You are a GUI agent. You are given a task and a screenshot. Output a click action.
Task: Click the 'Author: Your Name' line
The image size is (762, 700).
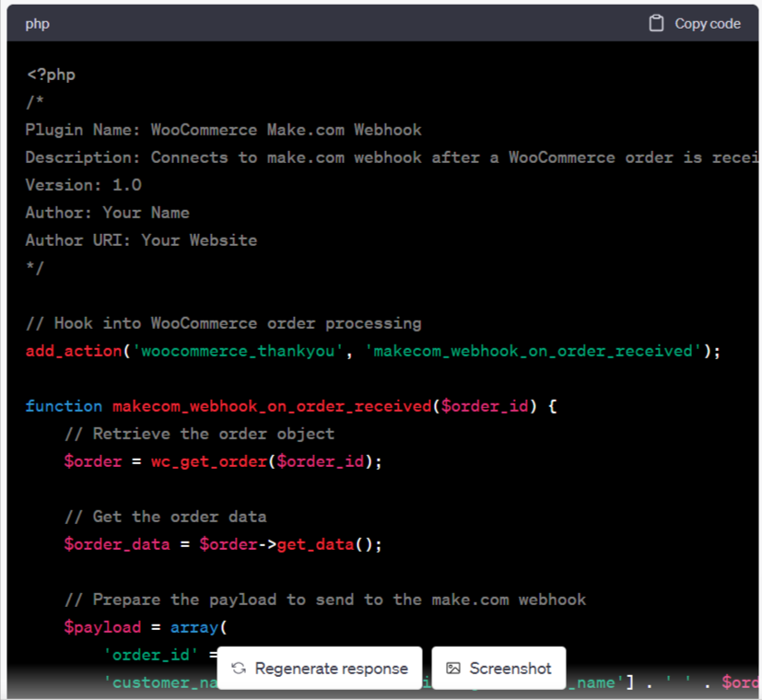point(108,213)
